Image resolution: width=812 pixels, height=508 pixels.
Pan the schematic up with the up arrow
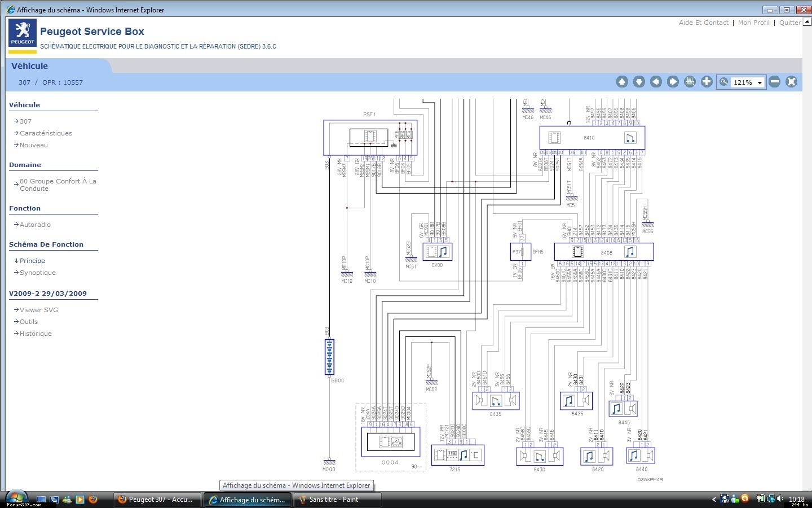pos(622,82)
